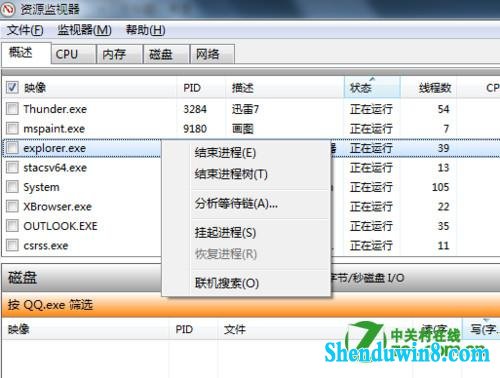
Task: Select 分析等待链(A)... menu entry
Action: [246, 203]
